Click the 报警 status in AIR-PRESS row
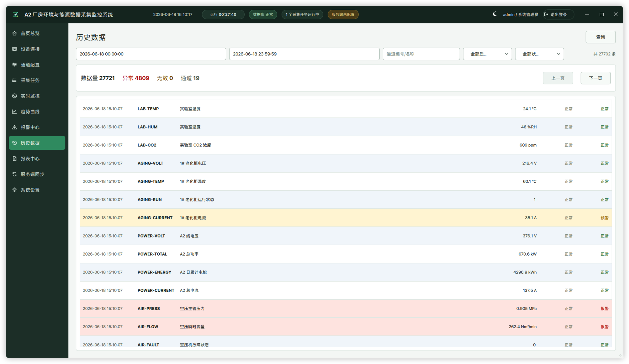Viewport: 629px width, 364px height. point(604,309)
